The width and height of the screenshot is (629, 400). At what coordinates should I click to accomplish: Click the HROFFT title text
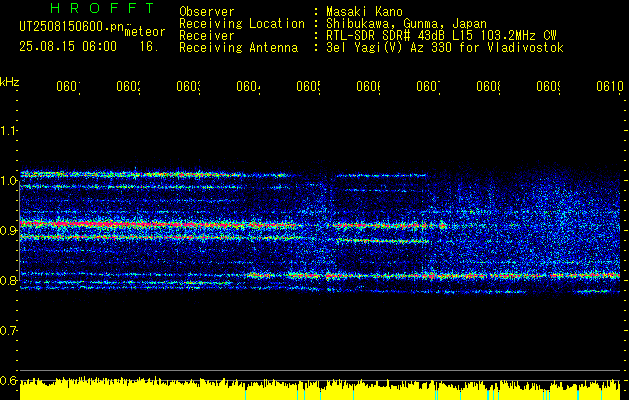[102, 8]
